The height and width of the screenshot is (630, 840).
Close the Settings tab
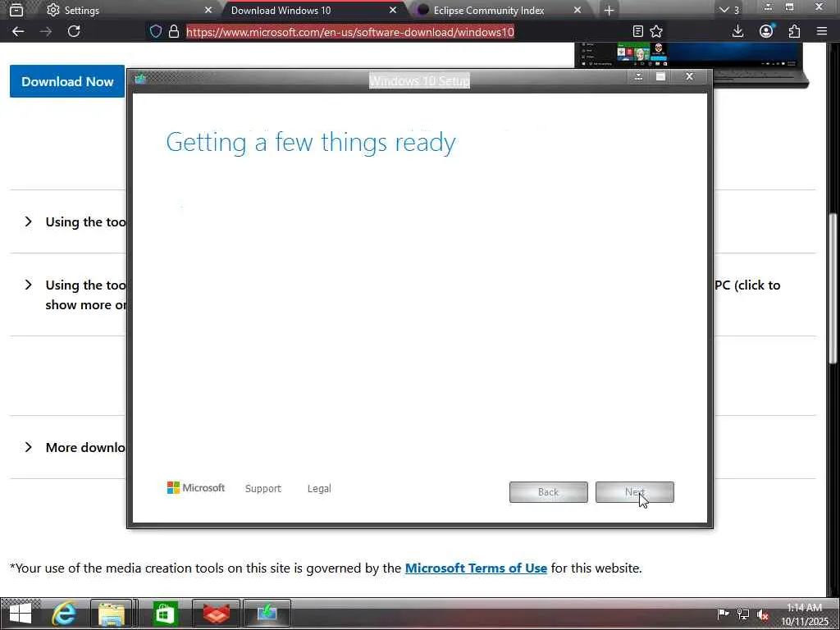coord(208,10)
